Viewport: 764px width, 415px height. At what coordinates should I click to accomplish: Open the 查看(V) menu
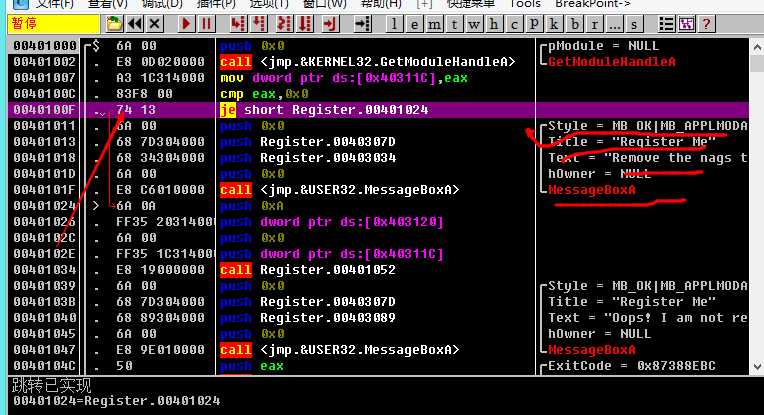(107, 4)
